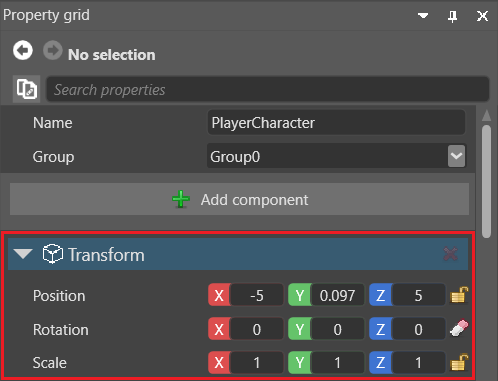Open the Property grid panel options dropdown
Screen dimensions: 498x381
423,15
